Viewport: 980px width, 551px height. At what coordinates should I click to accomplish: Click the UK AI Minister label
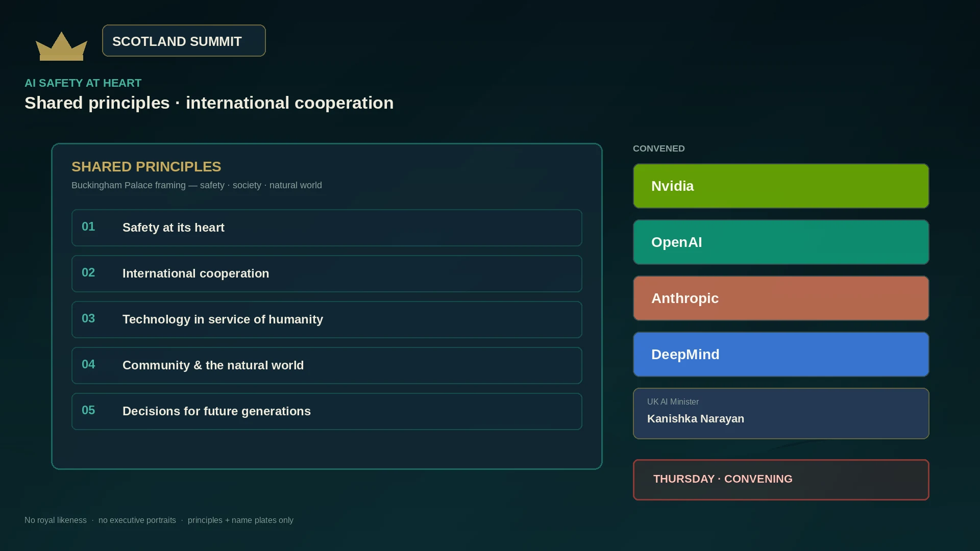673,402
